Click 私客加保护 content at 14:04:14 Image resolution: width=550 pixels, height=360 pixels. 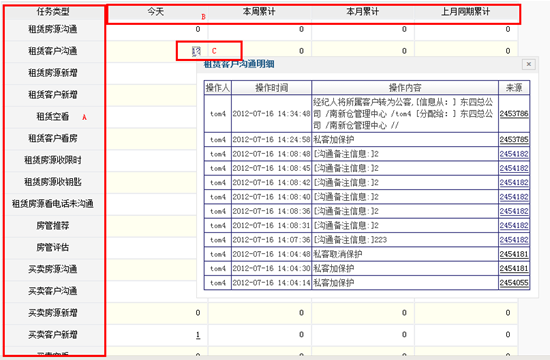coord(405,283)
